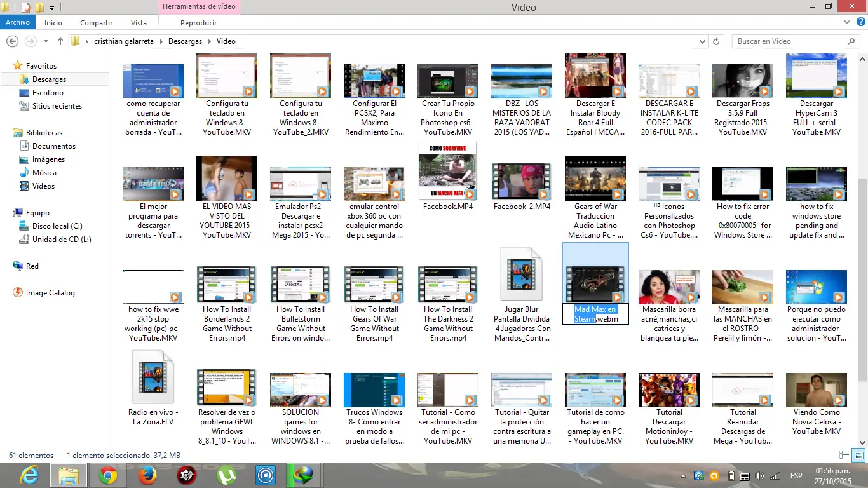Select Descargar HyperCam 3 video
The image size is (868, 488).
(x=817, y=95)
